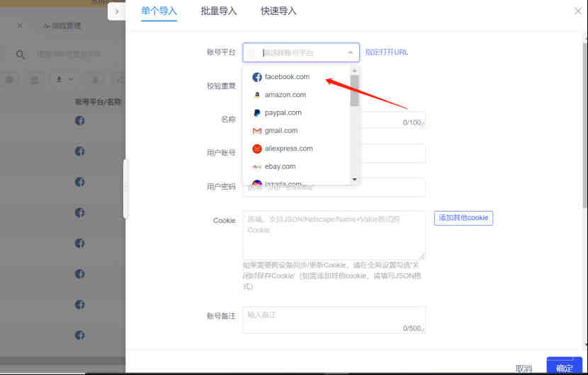Viewport: 588px width, 375px height.
Task: Choose aliexpress.com from the platform list
Action: pyautogui.click(x=296, y=149)
